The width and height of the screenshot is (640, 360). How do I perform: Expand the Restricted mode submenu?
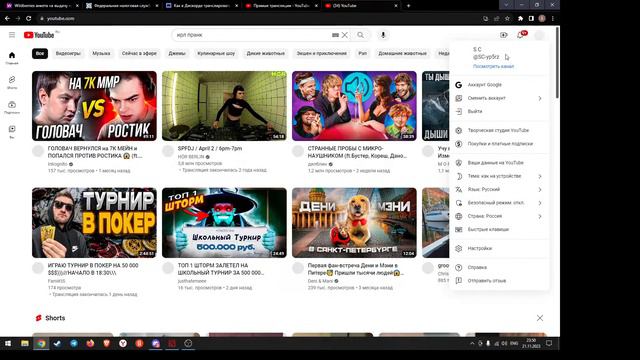(x=499, y=203)
